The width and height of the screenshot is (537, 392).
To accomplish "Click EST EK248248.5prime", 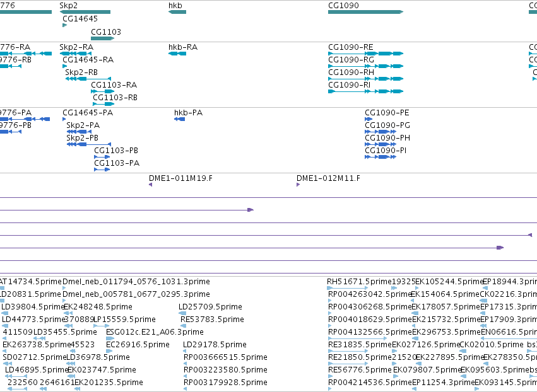I will point(98,306).
